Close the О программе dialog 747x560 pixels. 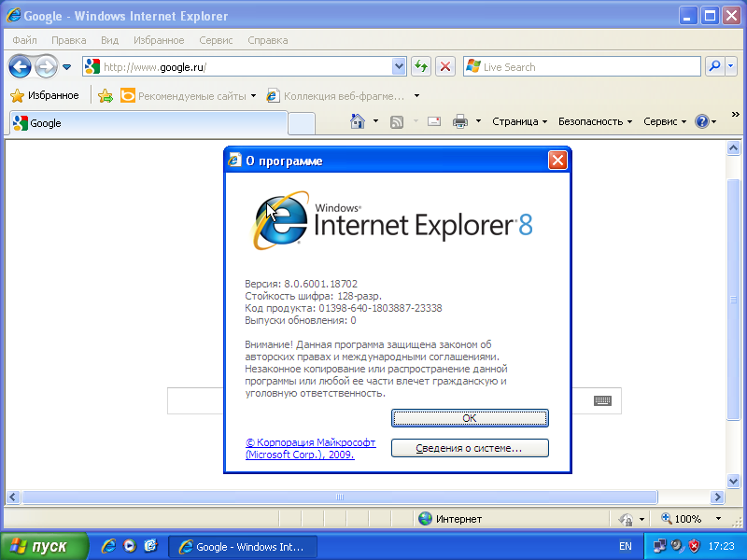pos(557,161)
